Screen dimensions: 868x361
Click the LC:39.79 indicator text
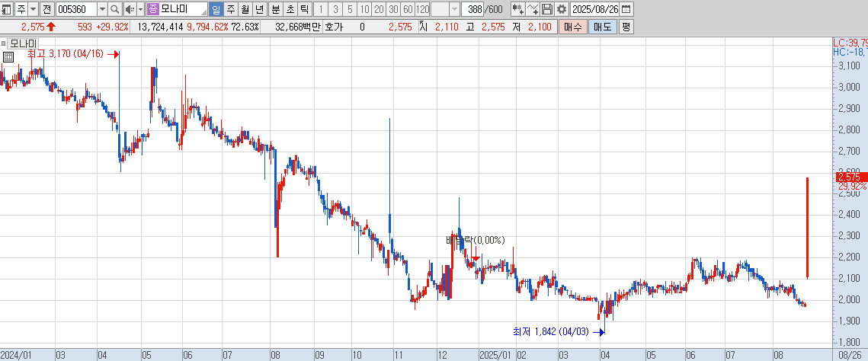[x=850, y=43]
